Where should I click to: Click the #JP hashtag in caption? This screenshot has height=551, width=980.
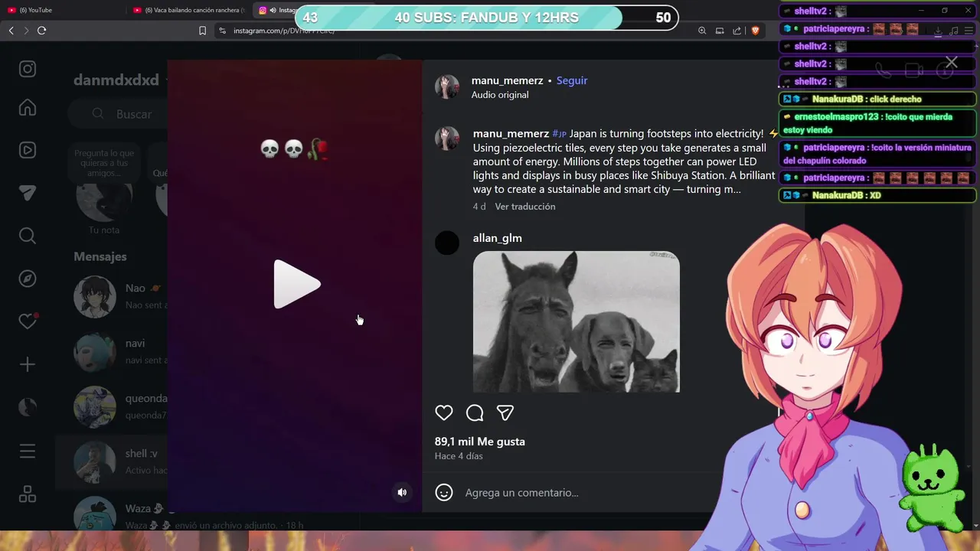(560, 134)
